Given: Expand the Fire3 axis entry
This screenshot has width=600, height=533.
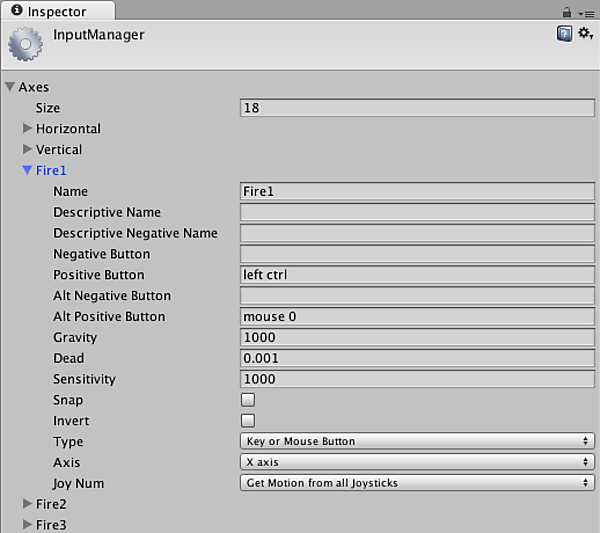Looking at the screenshot, I should point(28,524).
